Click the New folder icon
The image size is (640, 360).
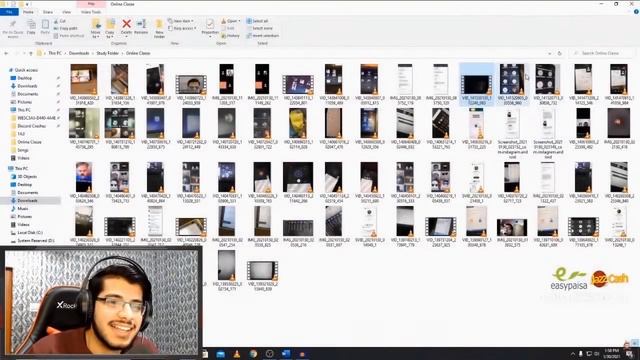[x=159, y=24]
